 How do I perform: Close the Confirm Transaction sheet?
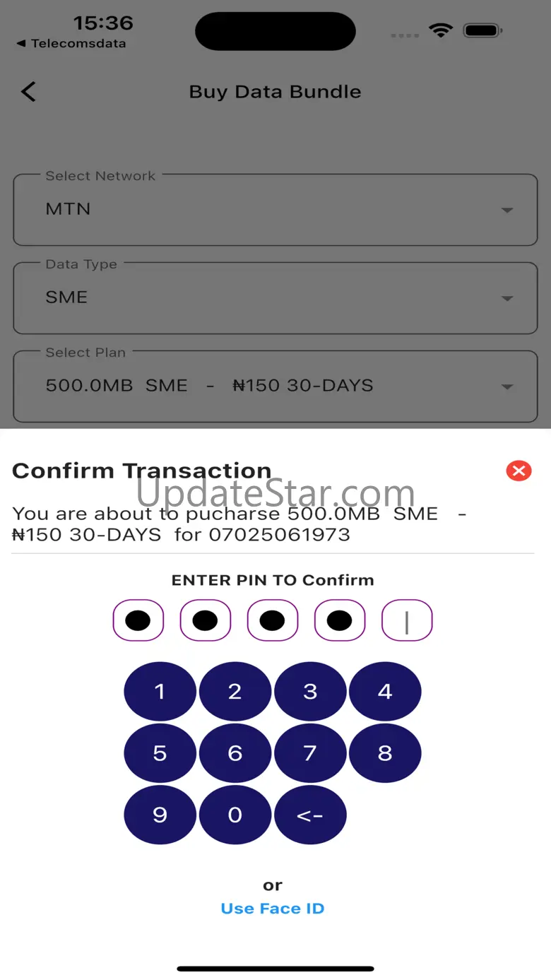[519, 471]
